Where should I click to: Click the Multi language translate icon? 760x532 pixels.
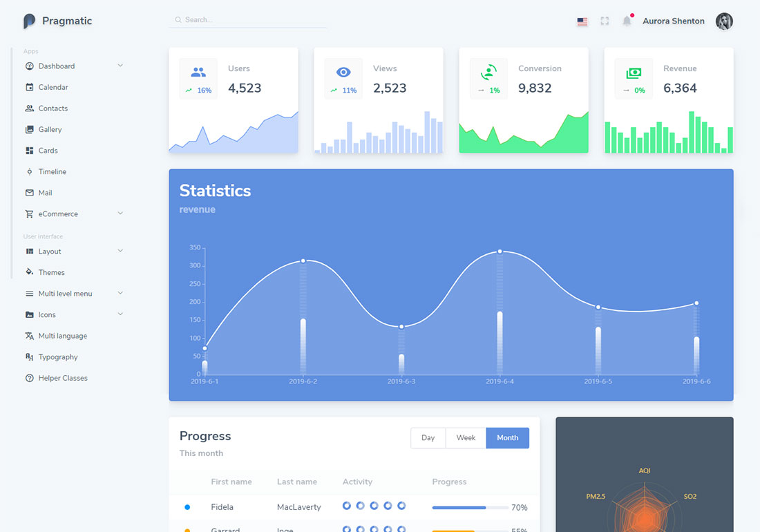click(x=30, y=336)
